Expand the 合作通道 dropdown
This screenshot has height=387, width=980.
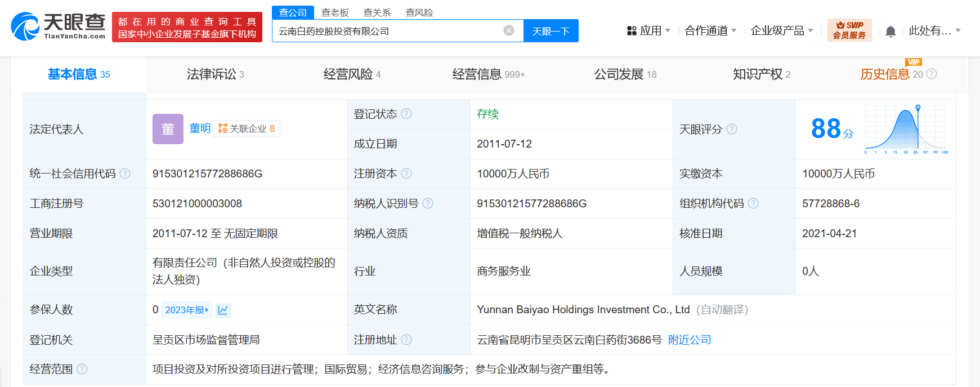click(x=710, y=31)
